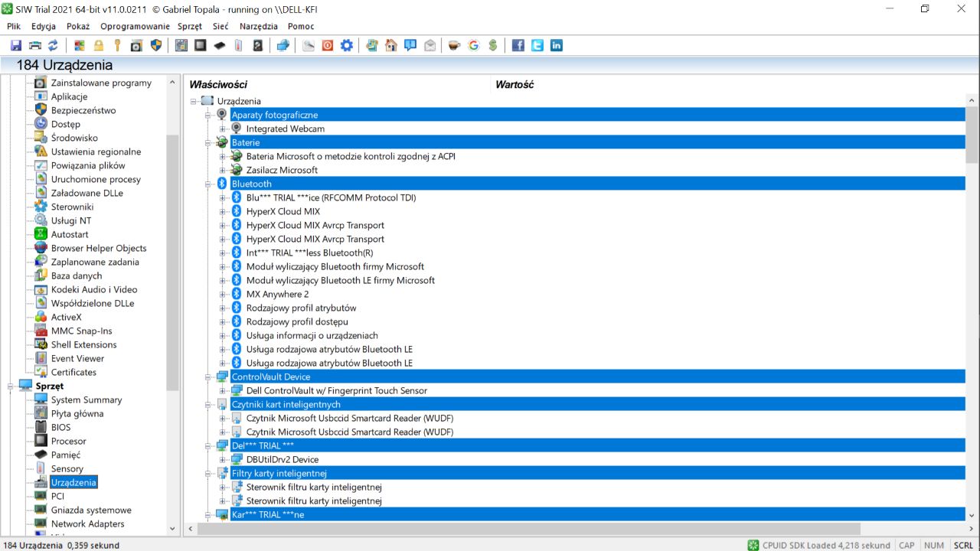Click the Print toolbar icon

(34, 45)
